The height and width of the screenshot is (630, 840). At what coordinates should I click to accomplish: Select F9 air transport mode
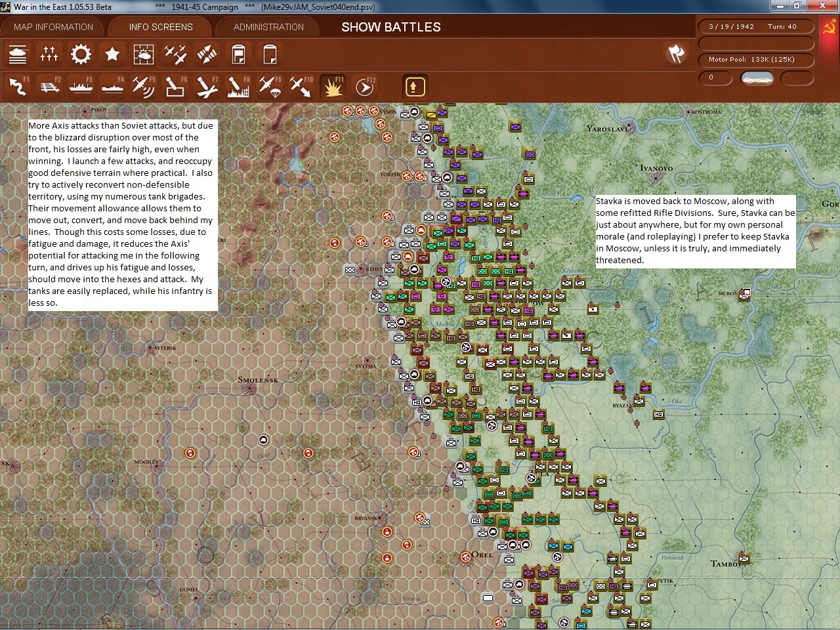[270, 86]
